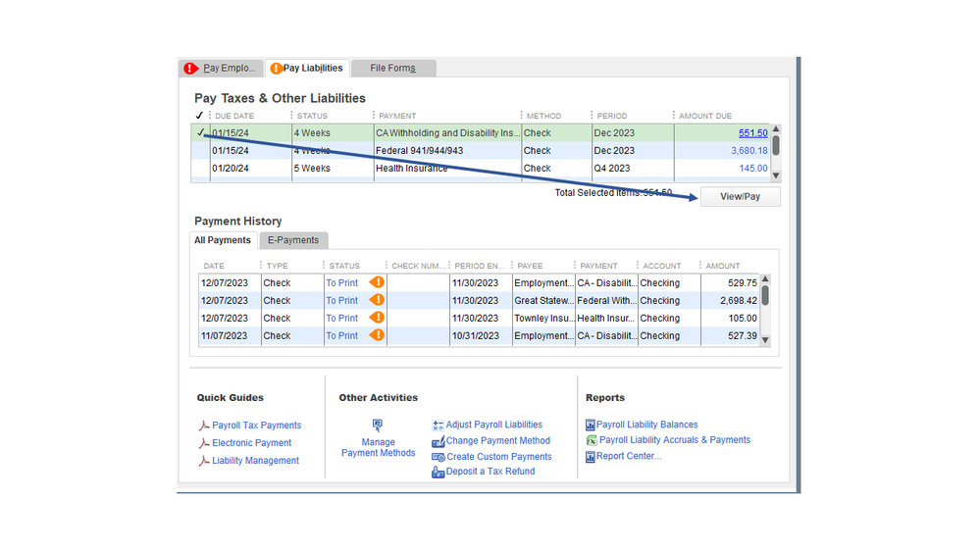Click warning icon in the 527.39 payment row

[377, 335]
